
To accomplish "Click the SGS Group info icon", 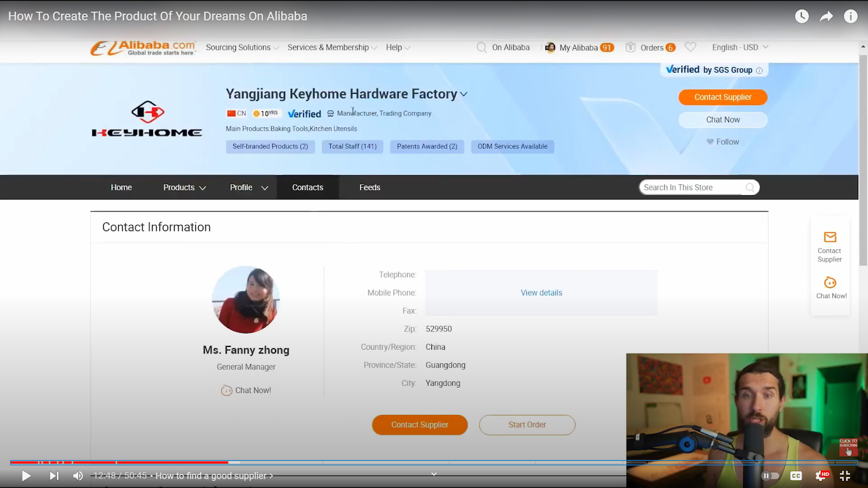I will click(759, 70).
